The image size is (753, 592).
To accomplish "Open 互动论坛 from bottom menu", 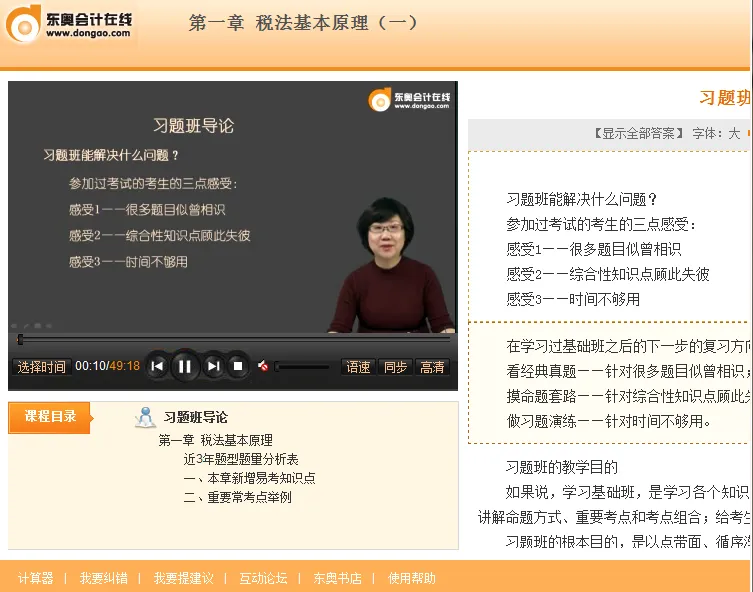I will pyautogui.click(x=263, y=578).
